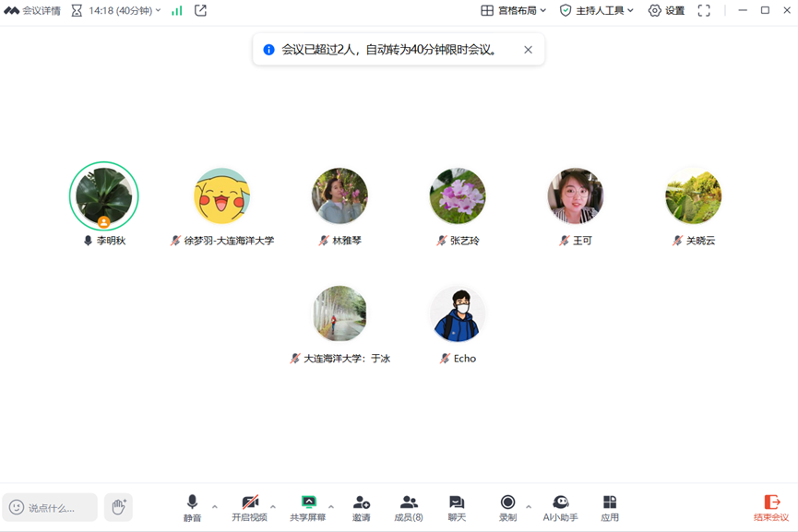Image resolution: width=798 pixels, height=532 pixels.
Task: Open the chat (聊天) panel
Action: click(457, 507)
